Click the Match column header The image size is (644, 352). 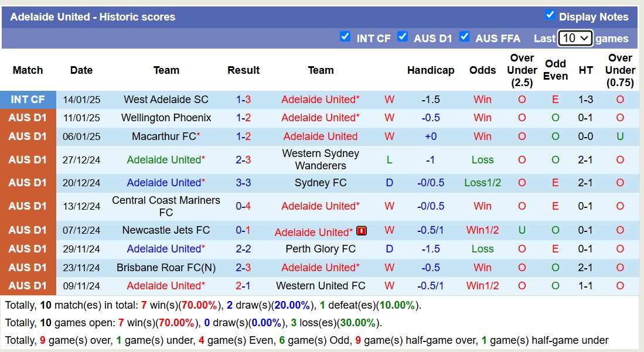(x=28, y=70)
